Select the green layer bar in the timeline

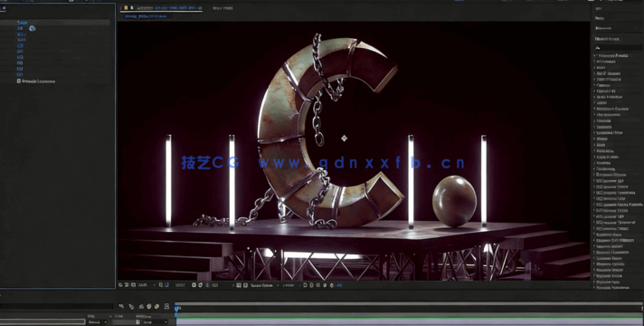coord(410,318)
